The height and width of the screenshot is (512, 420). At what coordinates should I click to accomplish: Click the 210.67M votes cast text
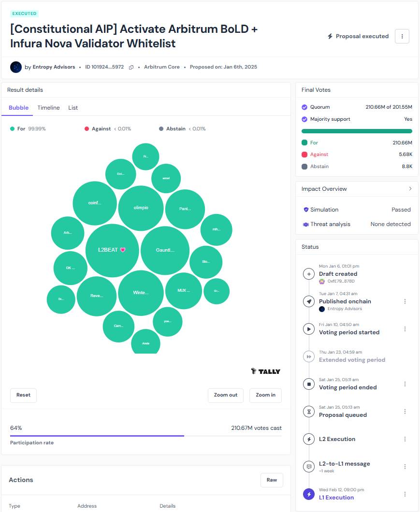256,428
